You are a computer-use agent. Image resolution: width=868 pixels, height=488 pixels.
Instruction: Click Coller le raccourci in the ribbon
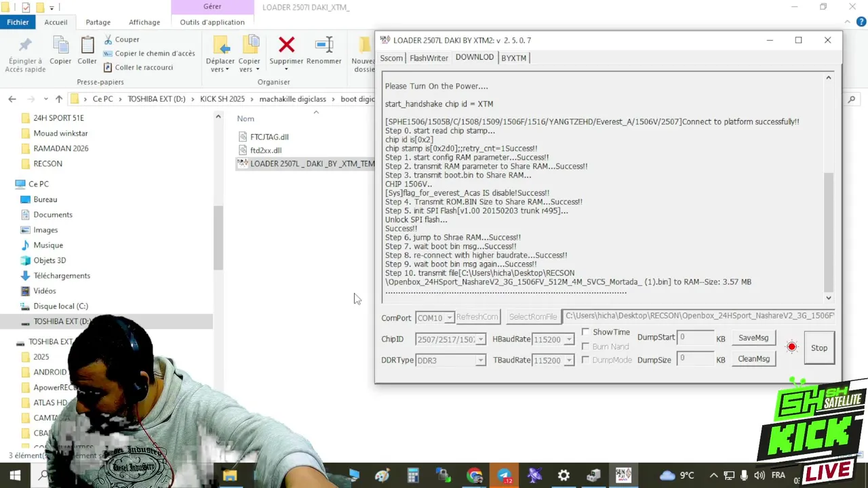(138, 67)
